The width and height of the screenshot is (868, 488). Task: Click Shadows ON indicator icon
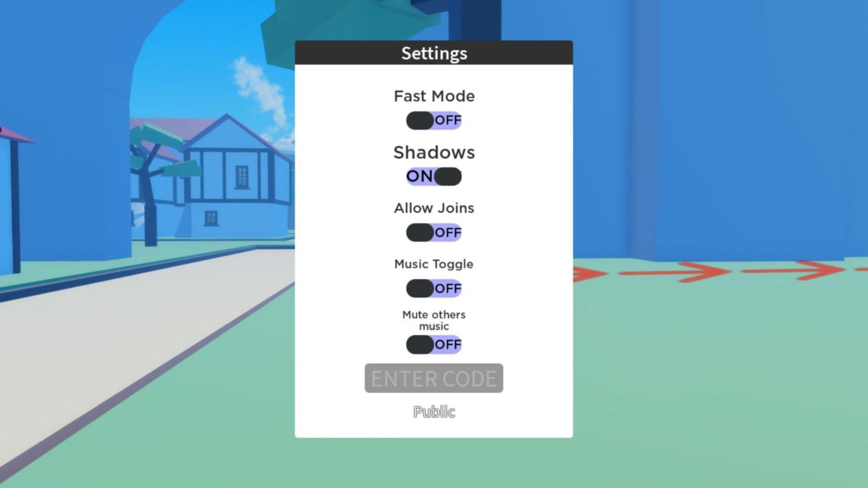tap(419, 176)
